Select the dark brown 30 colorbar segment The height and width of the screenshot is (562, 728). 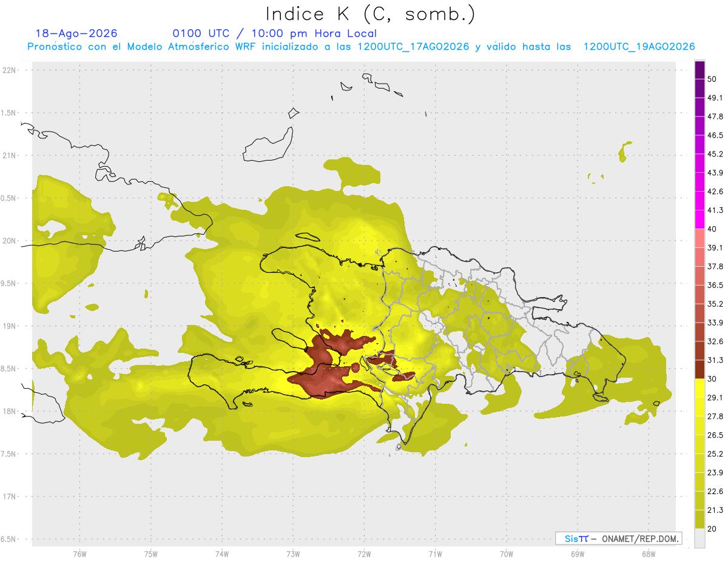pos(699,369)
